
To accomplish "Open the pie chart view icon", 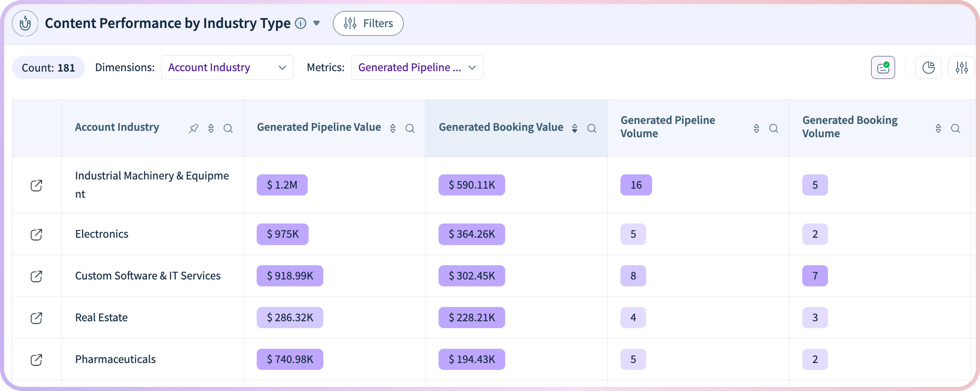I will tap(929, 68).
